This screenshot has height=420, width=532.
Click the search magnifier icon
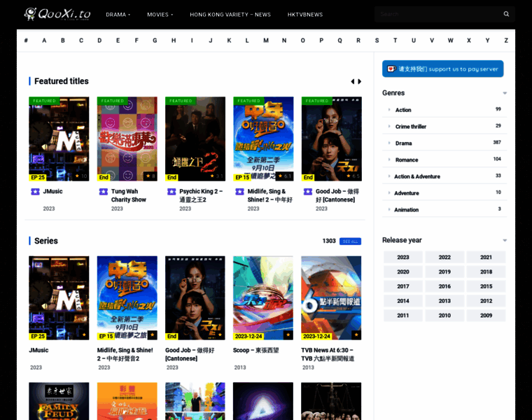tap(506, 14)
